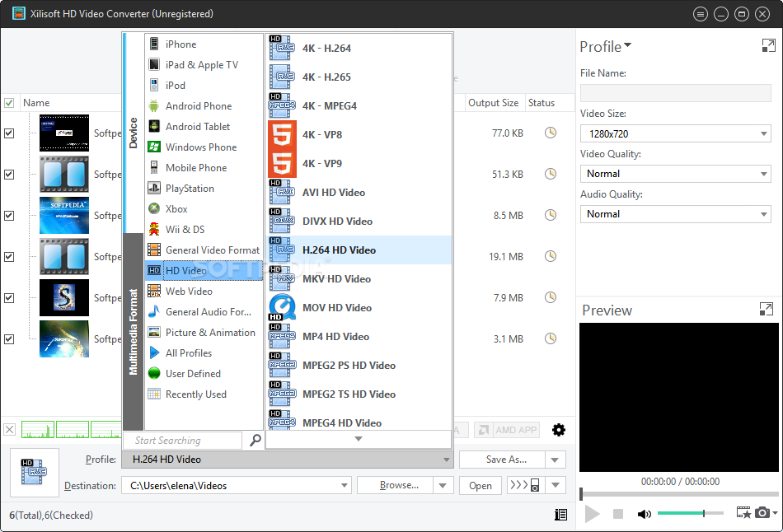Click the Open destination button
Image resolution: width=783 pixels, height=532 pixels.
481,486
